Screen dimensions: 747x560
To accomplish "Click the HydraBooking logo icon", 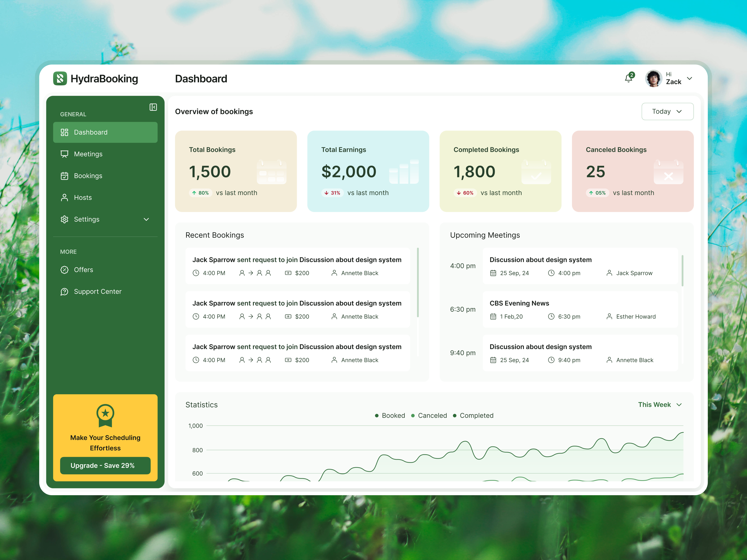I will 60,78.
